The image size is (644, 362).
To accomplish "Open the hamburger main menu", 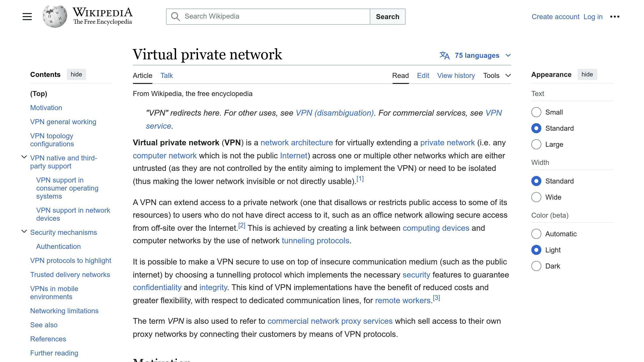I will (x=27, y=17).
